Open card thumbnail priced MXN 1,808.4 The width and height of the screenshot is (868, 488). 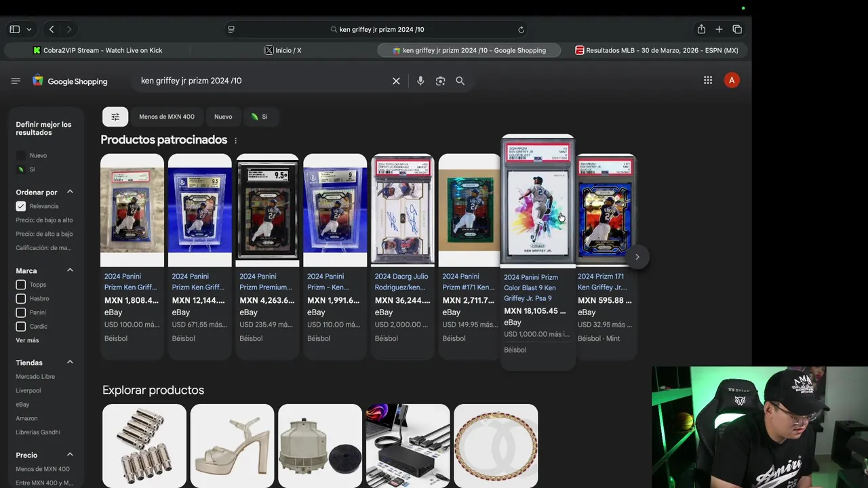tap(132, 210)
